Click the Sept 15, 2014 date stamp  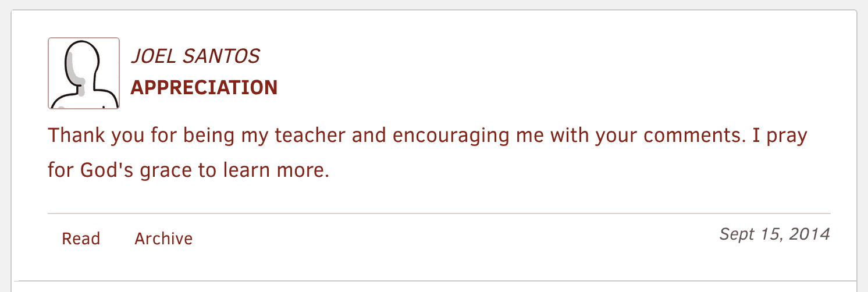(x=775, y=234)
